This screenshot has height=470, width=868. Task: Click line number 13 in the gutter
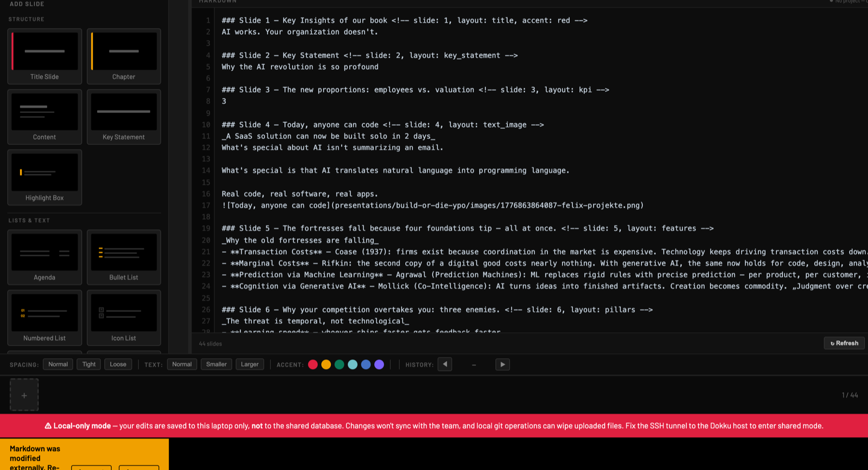coord(206,159)
